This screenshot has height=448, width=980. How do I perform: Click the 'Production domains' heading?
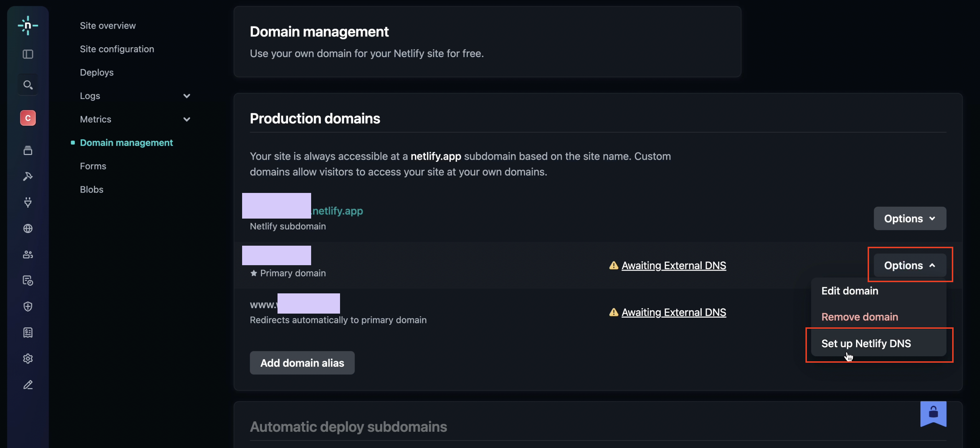(x=315, y=118)
